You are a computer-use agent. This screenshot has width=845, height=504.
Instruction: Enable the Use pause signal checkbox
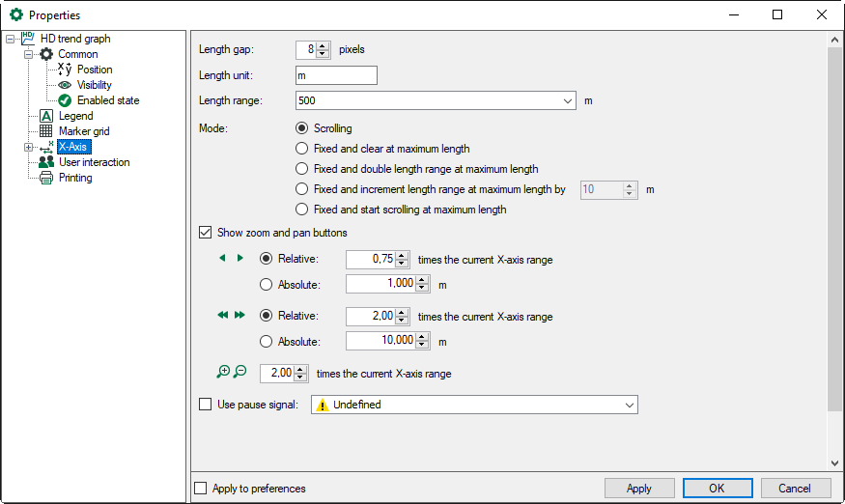[x=205, y=405]
